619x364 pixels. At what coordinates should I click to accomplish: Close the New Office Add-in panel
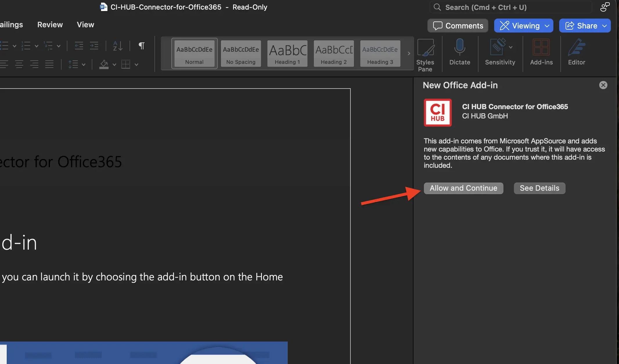[x=603, y=85]
